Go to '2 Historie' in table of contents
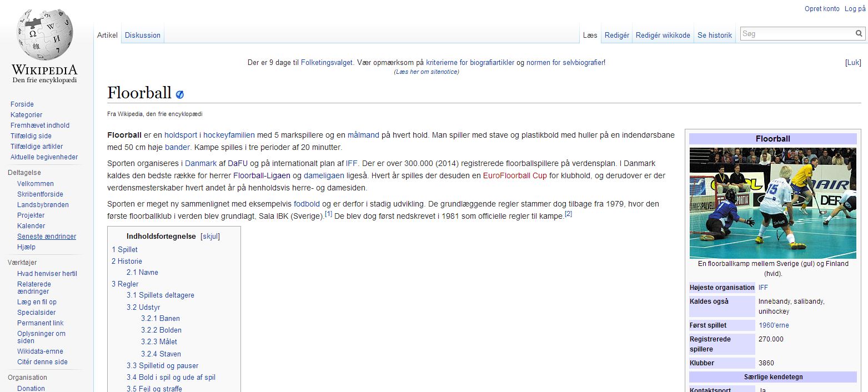868x392 pixels. tap(127, 262)
